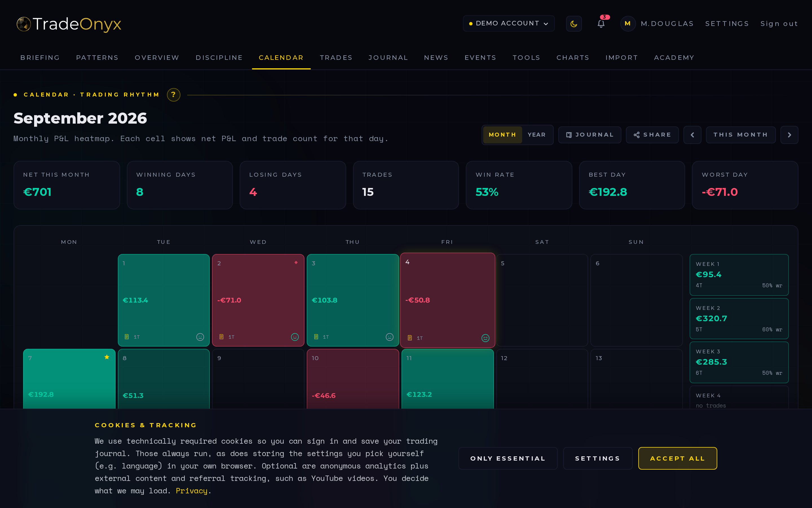Open the Briefing tab
This screenshot has height=508, width=812.
tap(40, 58)
